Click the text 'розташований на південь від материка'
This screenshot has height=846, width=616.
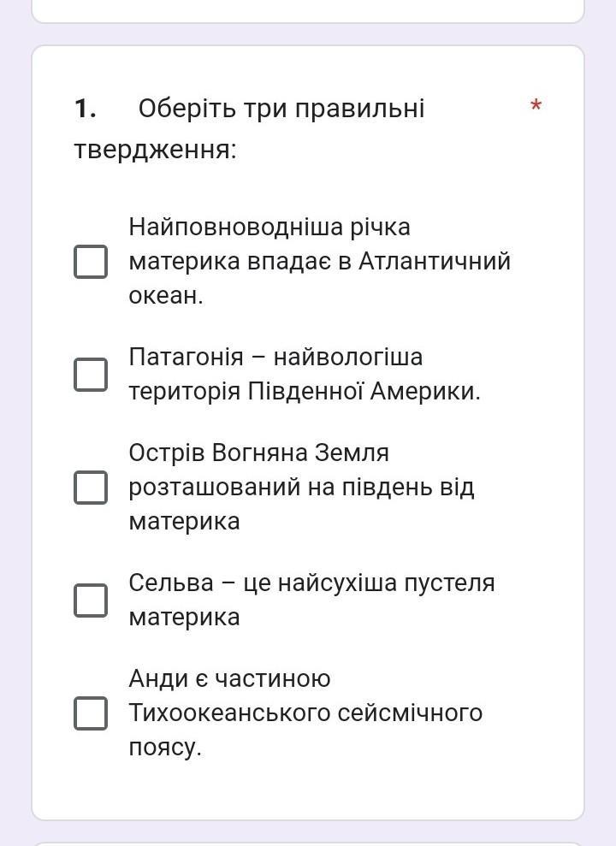(x=301, y=505)
